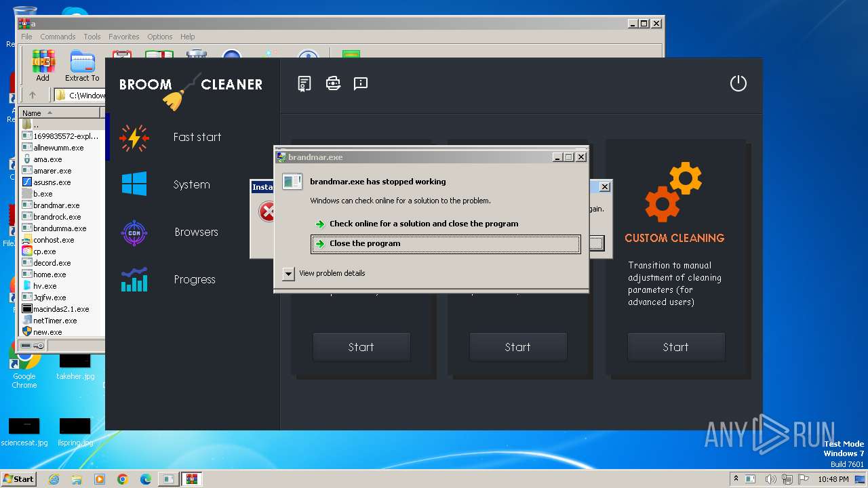The width and height of the screenshot is (868, 488).
Task: Select System sidebar tab
Action: click(193, 184)
